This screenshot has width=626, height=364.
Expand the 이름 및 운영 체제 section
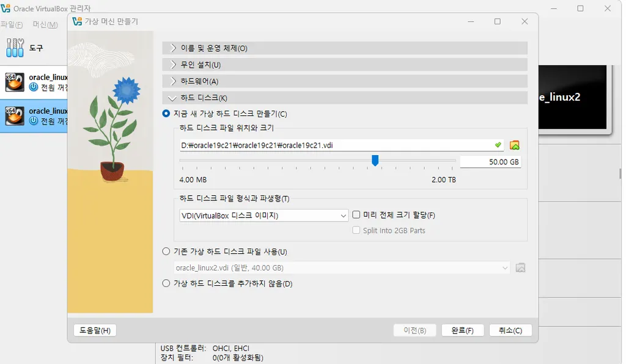345,48
